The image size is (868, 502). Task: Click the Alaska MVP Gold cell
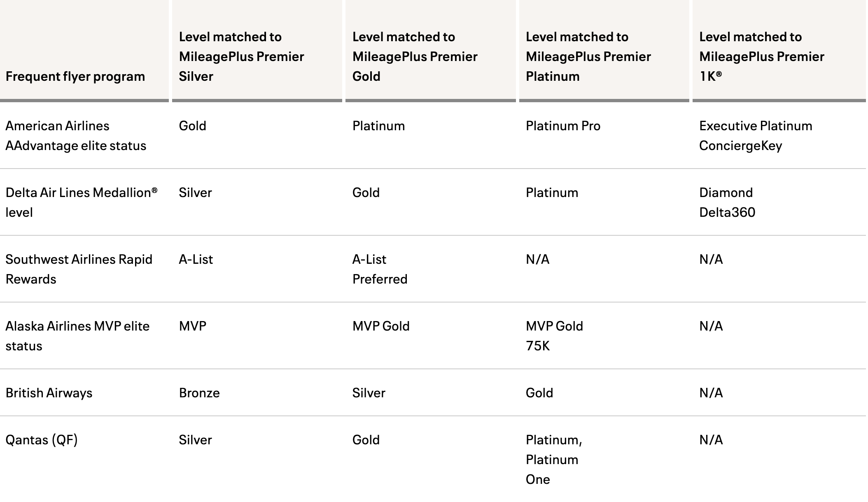(x=381, y=326)
